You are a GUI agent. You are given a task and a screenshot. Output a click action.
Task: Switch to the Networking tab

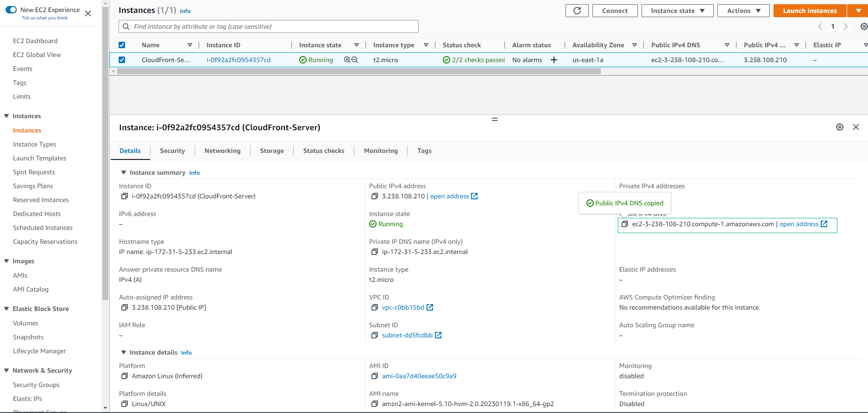[x=222, y=151]
